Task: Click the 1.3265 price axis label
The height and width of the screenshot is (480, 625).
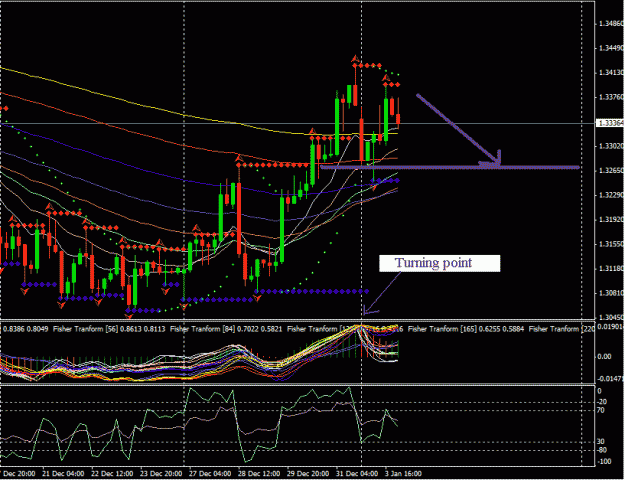Action: point(611,171)
